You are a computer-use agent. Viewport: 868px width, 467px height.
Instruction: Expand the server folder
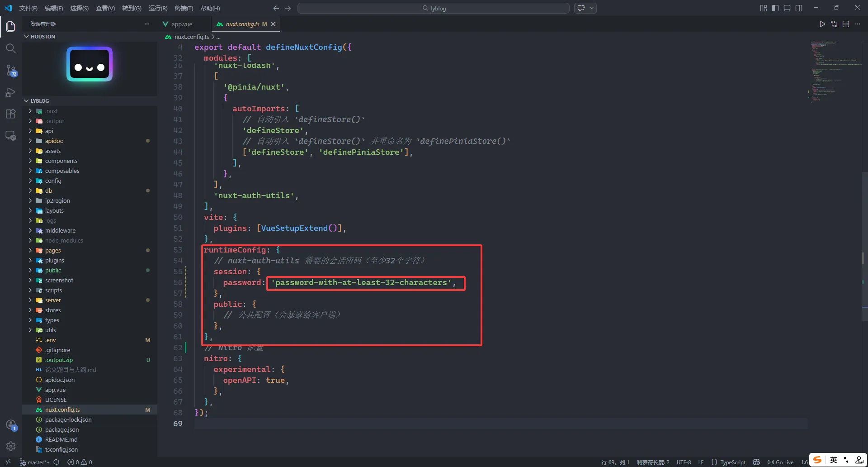[x=52, y=300]
